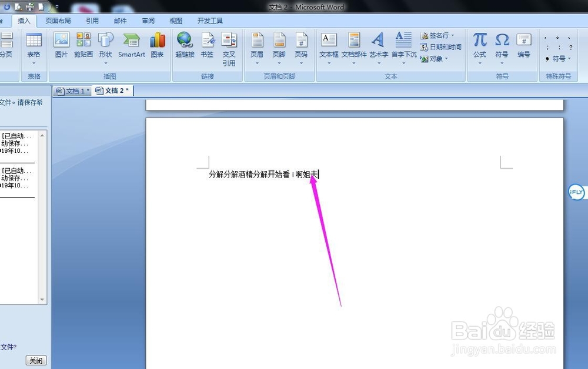The height and width of the screenshot is (369, 588).
Task: Switch to the 页面布局 ribbon tab
Action: [x=58, y=21]
